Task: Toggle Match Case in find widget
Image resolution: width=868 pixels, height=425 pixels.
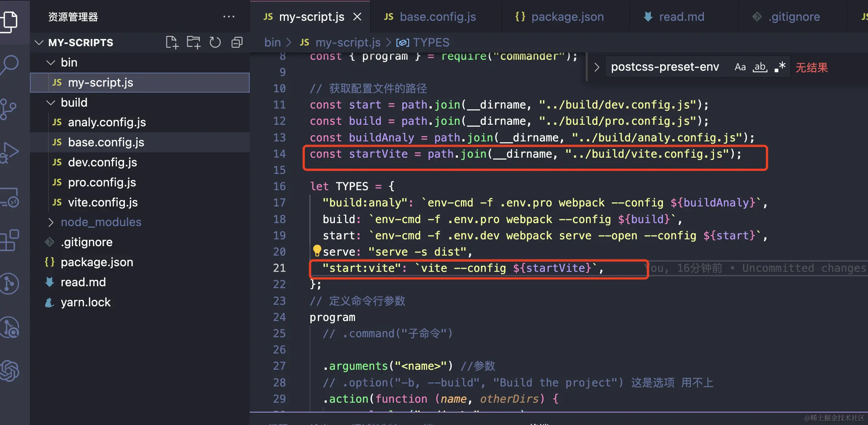Action: pyautogui.click(x=740, y=67)
